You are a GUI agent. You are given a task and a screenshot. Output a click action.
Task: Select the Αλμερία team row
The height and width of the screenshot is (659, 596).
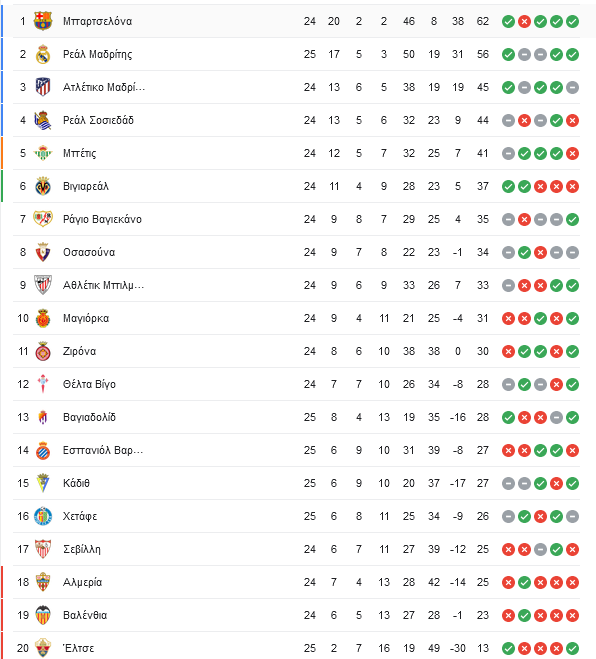(296, 582)
